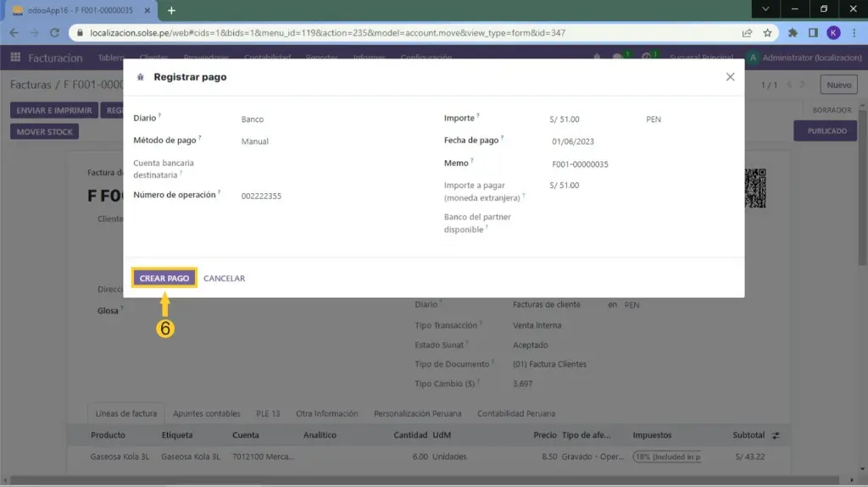Close the Registrar pago dialog
The width and height of the screenshot is (868, 487).
[x=730, y=77]
